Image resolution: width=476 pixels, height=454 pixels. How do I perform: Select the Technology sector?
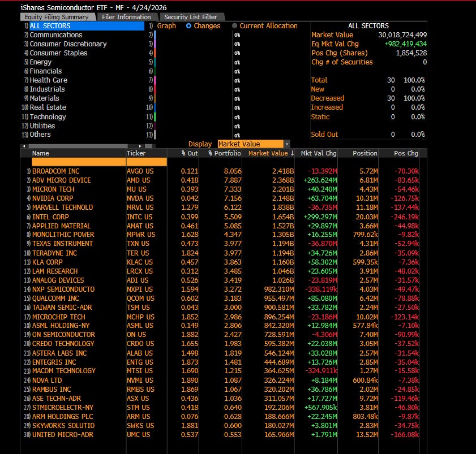pyautogui.click(x=48, y=117)
